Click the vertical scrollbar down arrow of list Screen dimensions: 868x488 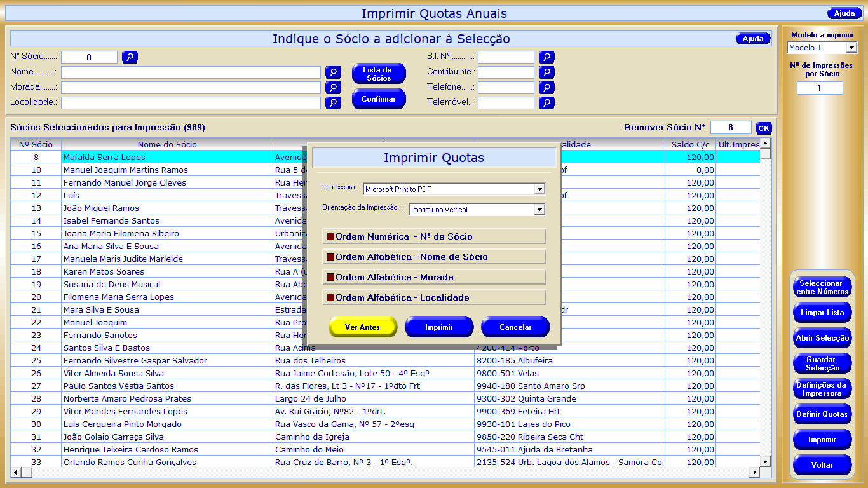point(766,462)
